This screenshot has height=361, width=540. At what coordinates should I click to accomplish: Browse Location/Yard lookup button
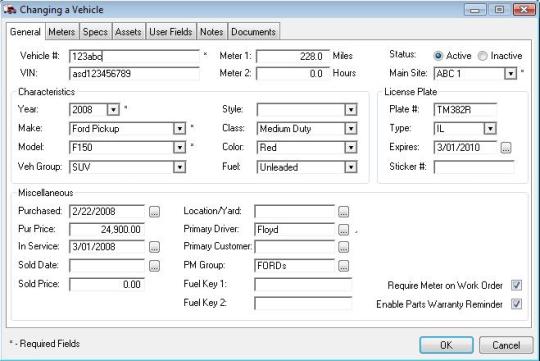pyautogui.click(x=343, y=212)
